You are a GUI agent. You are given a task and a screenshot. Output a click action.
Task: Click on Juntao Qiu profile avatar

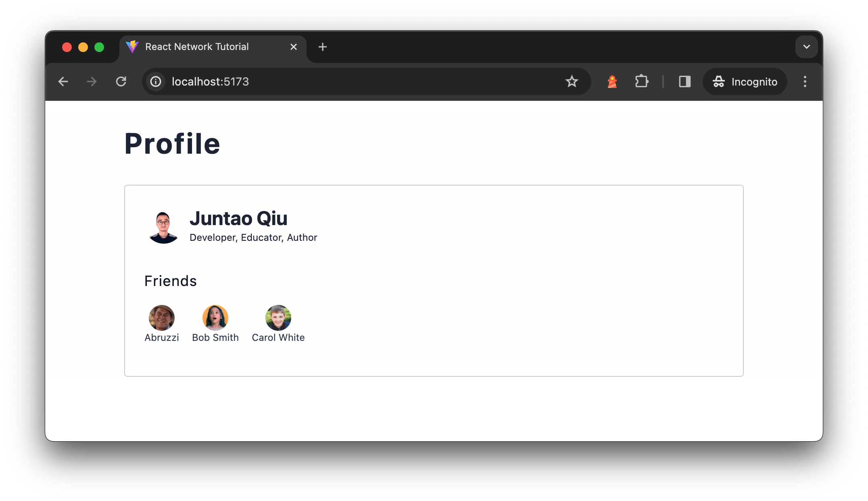163,227
